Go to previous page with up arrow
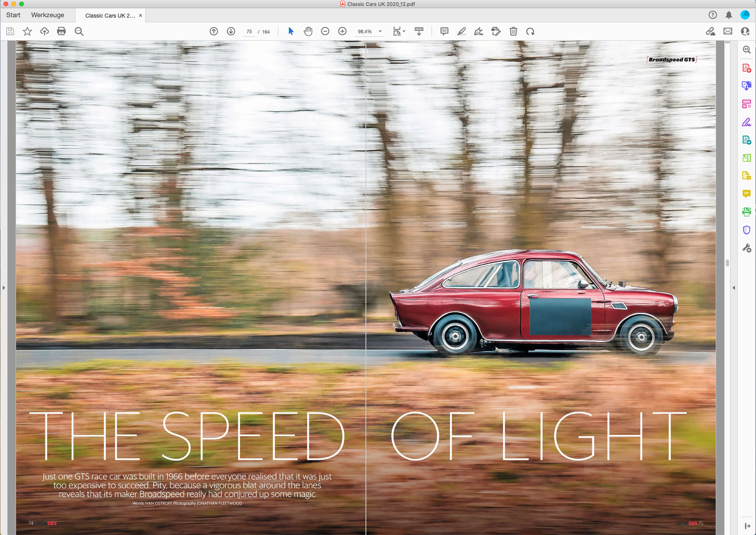The image size is (756, 535). [214, 31]
